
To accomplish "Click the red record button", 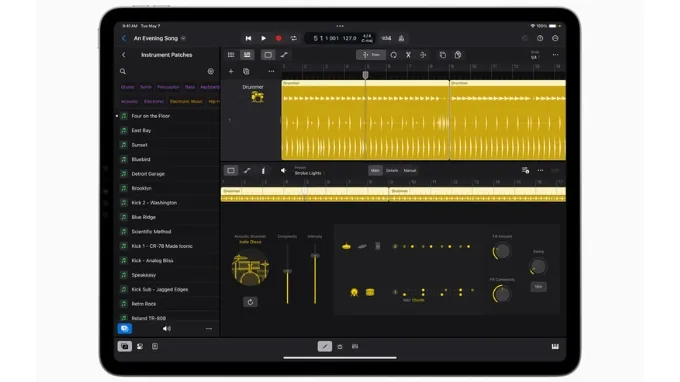I will point(278,38).
